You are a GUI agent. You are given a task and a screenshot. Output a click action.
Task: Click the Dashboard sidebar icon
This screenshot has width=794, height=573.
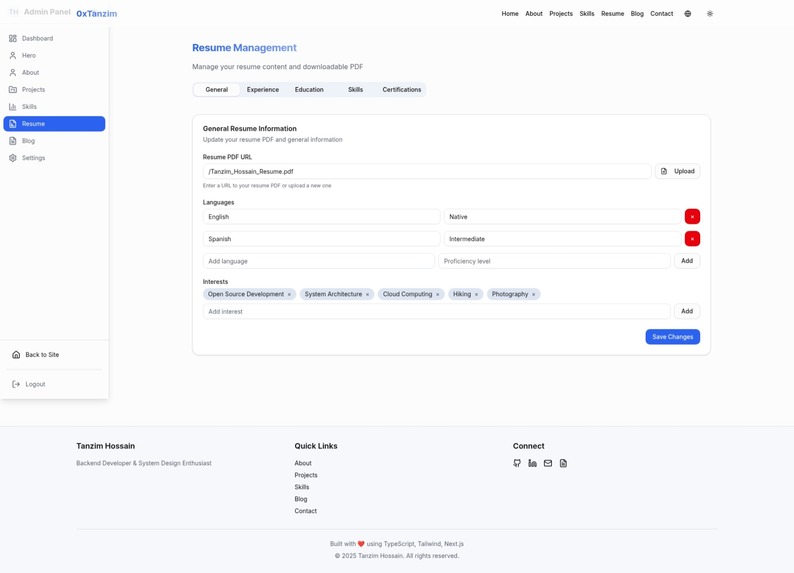13,38
